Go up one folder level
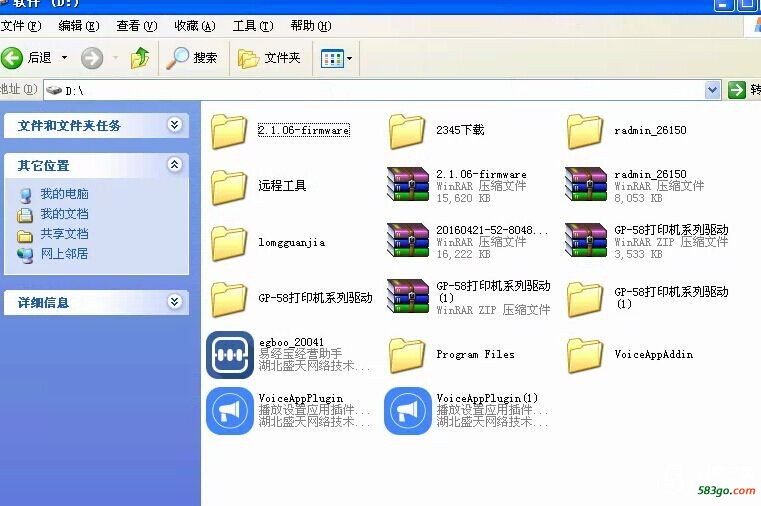761x506 pixels. pyautogui.click(x=140, y=58)
